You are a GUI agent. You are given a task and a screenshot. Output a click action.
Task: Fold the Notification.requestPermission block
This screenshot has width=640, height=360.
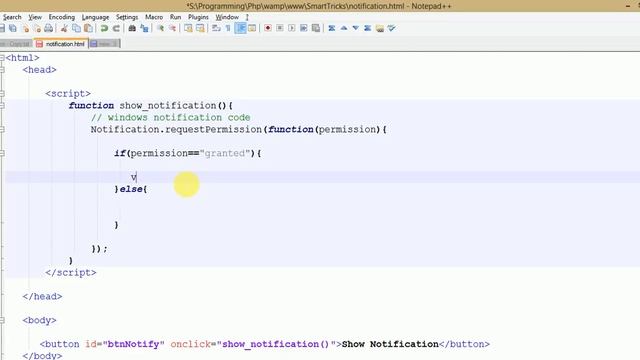coord(2,129)
